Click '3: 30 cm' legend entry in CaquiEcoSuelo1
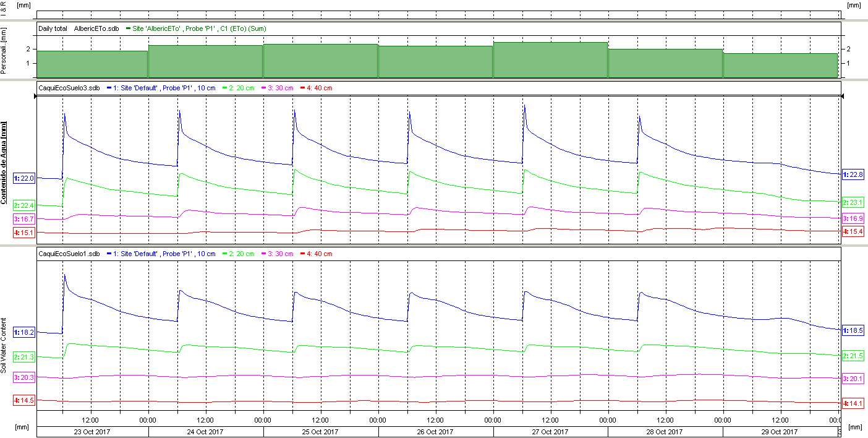Viewport: 868px width, 438px height. [x=278, y=254]
